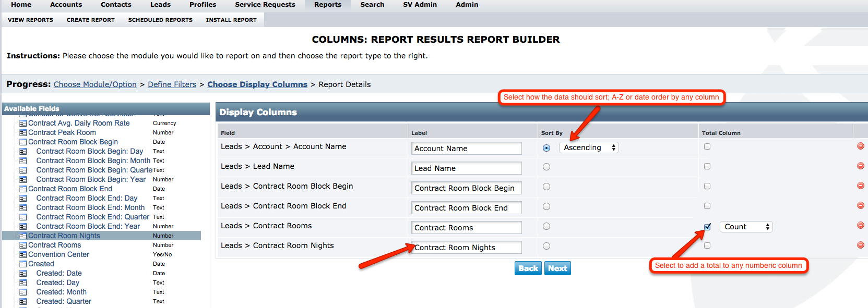868x308 pixels.
Task: Open the Ascending sort order dropdown
Action: coord(589,147)
